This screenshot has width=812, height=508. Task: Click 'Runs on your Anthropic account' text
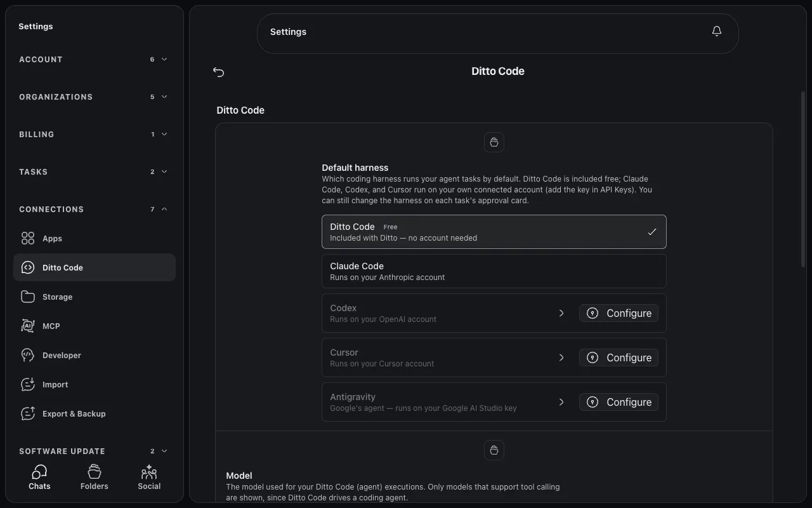(387, 277)
